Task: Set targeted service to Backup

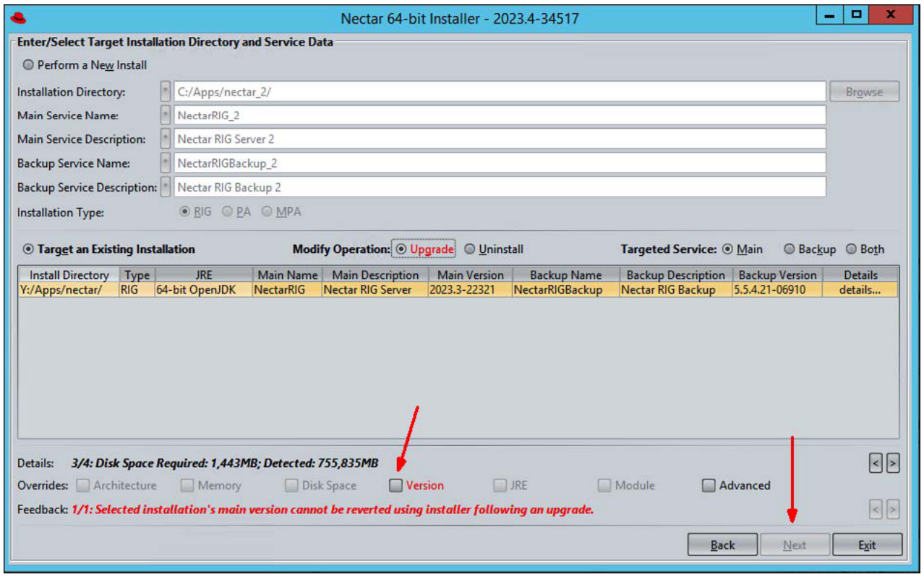Action: click(809, 249)
